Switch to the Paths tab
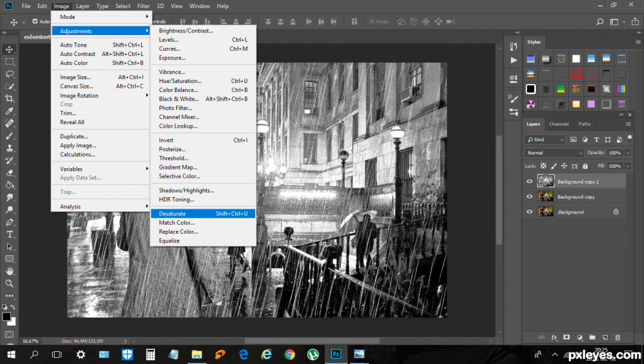 (585, 124)
